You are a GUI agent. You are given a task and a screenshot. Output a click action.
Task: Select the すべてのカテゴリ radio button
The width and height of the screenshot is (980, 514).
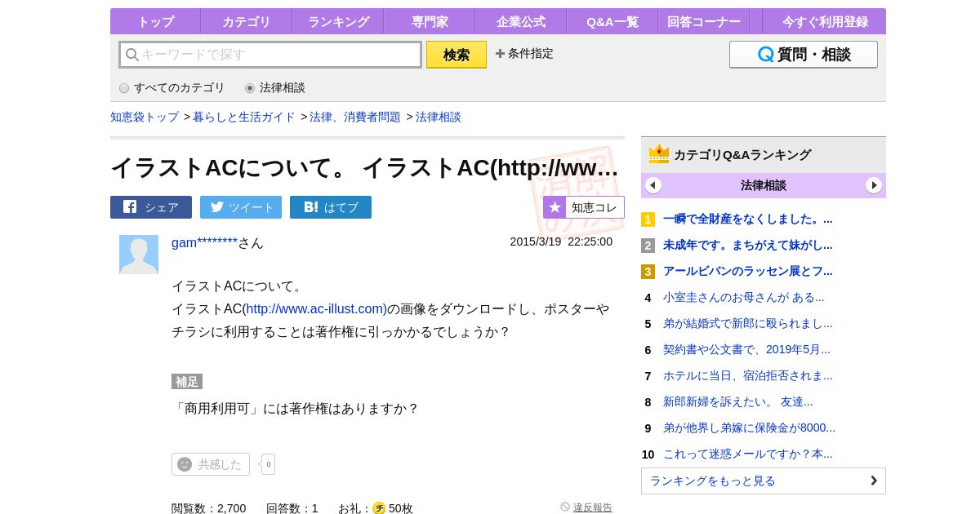(x=124, y=88)
